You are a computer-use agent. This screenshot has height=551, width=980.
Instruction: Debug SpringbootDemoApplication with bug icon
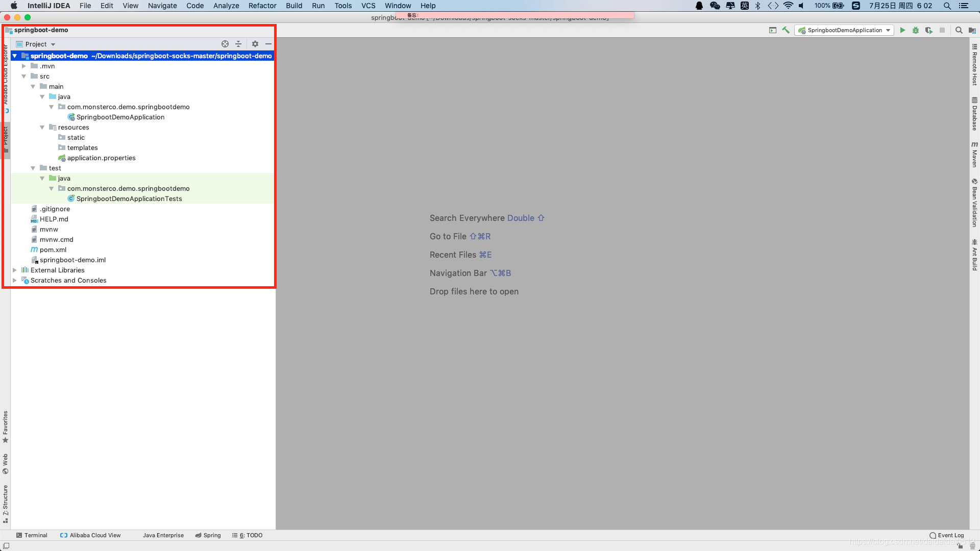coord(916,30)
